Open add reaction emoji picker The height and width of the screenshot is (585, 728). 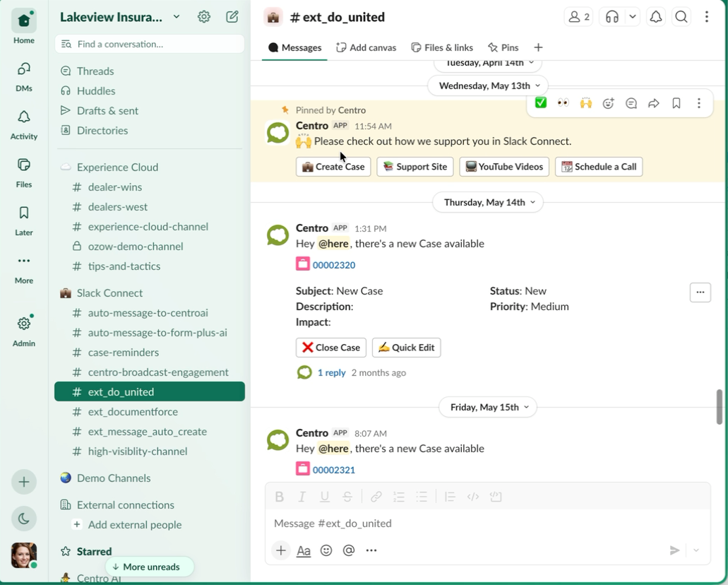[x=608, y=102]
